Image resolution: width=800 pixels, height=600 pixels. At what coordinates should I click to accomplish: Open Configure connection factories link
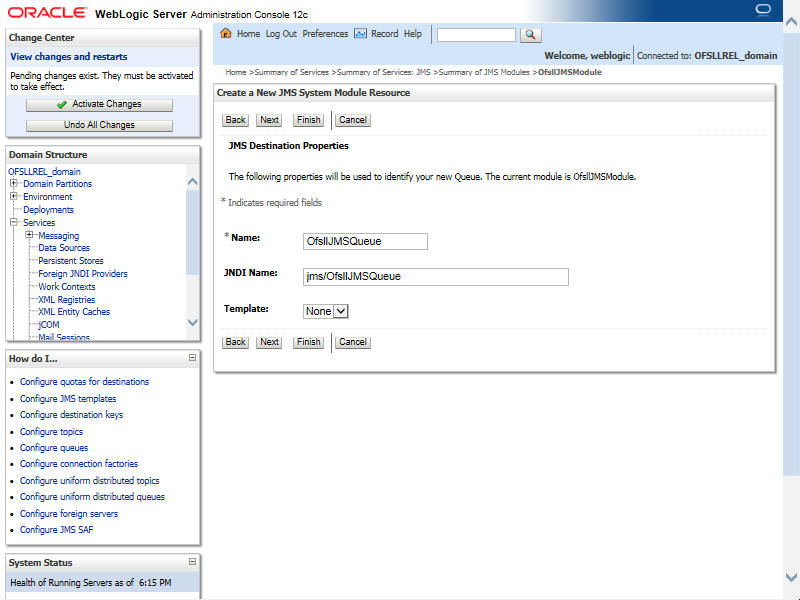pos(79,464)
